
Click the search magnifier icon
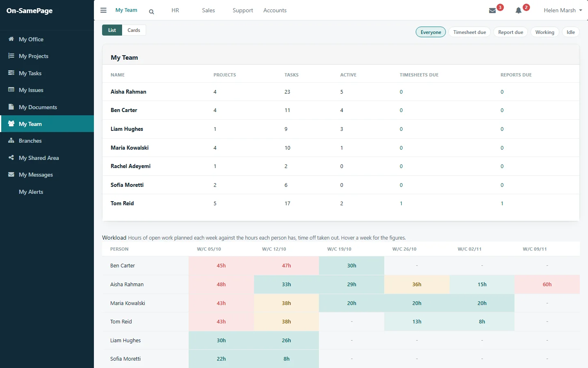point(151,12)
